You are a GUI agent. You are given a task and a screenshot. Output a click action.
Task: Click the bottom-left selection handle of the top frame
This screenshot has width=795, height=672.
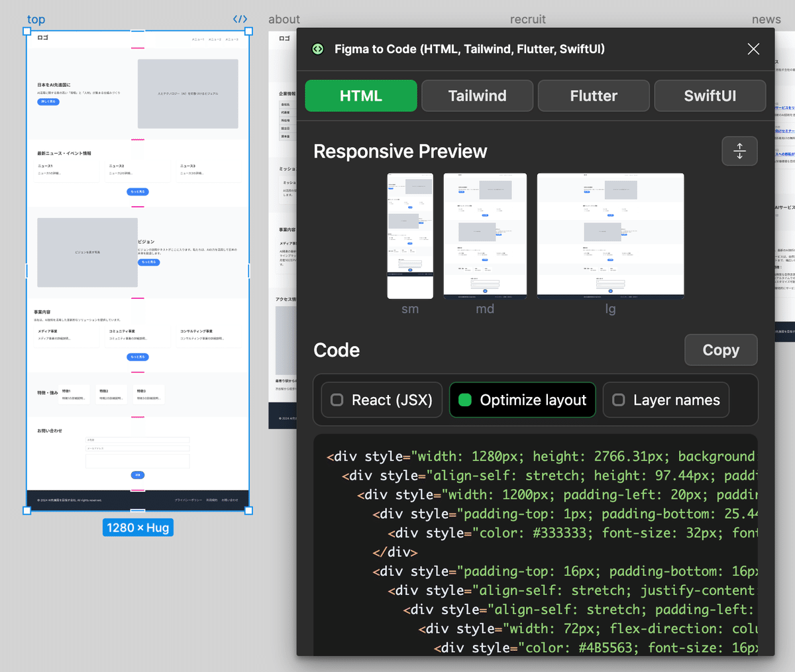27,510
